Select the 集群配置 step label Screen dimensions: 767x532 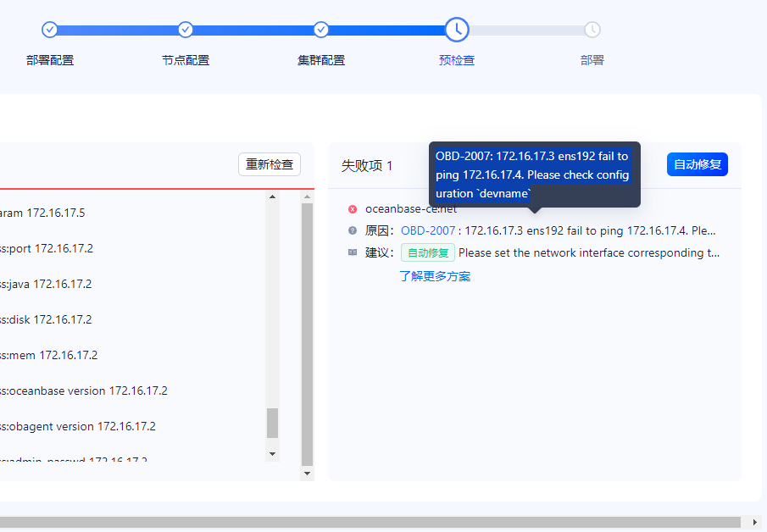(x=321, y=60)
